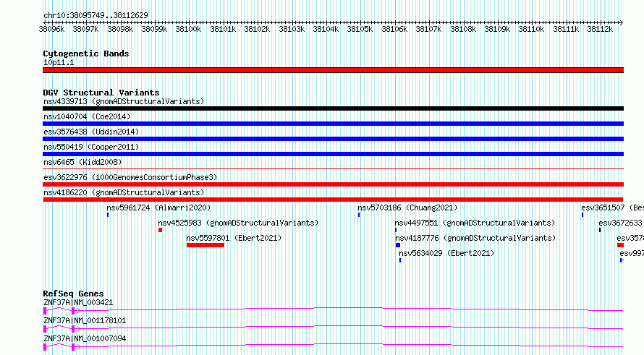This screenshot has width=644, height=355.
Task: Click the thin red line under nsv6465
Action: 333,168
